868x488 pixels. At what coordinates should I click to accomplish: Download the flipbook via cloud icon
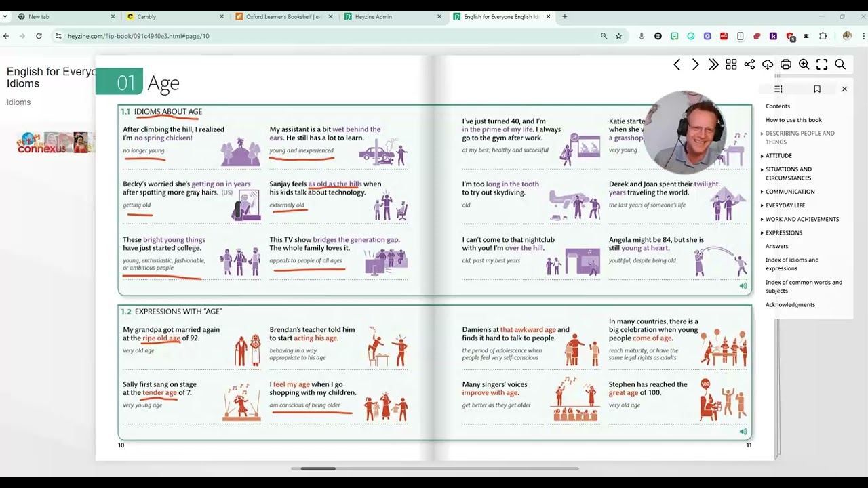tap(768, 64)
